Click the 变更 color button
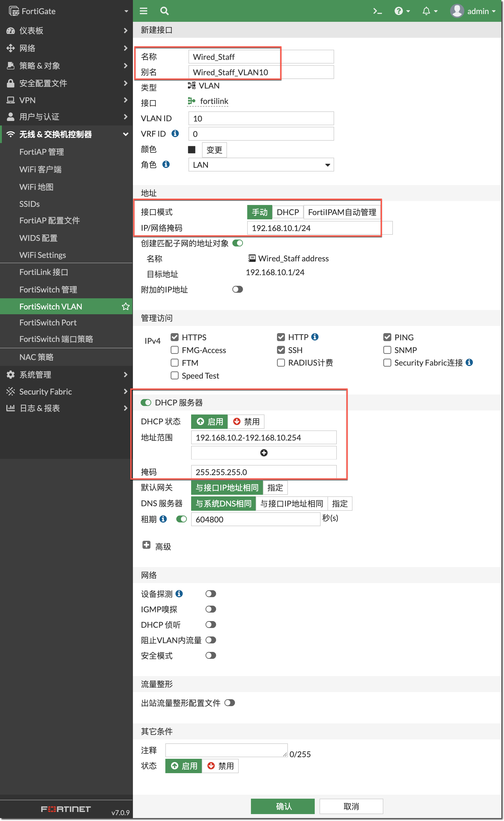Viewport: 504px width, 821px height. [214, 150]
